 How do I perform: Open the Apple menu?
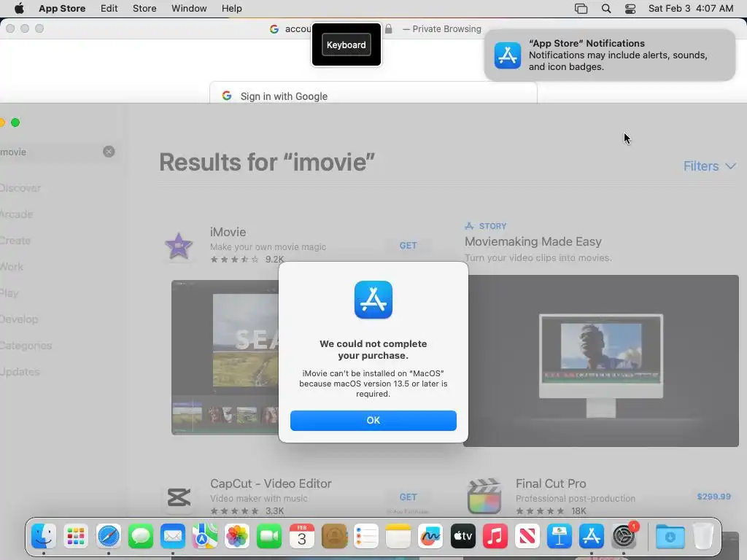[x=19, y=8]
